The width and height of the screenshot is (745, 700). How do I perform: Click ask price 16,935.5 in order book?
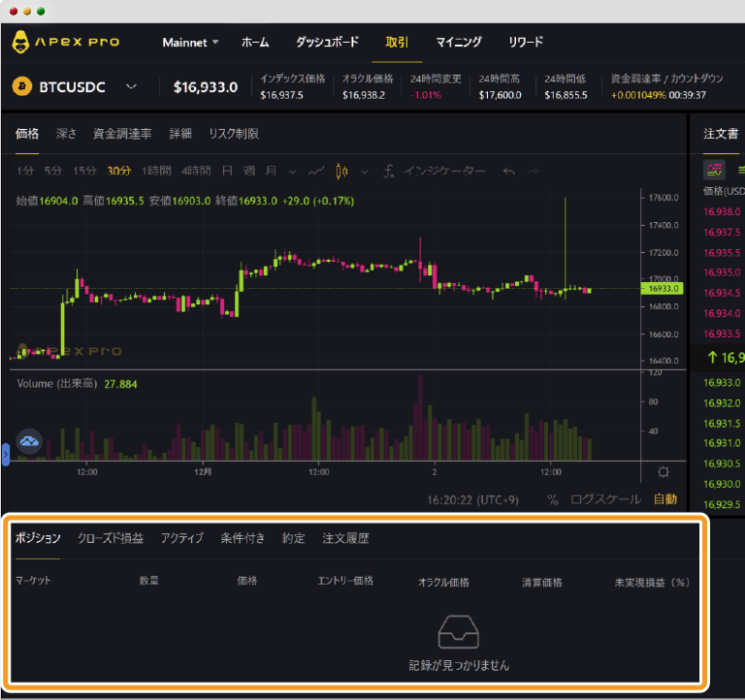click(x=722, y=253)
